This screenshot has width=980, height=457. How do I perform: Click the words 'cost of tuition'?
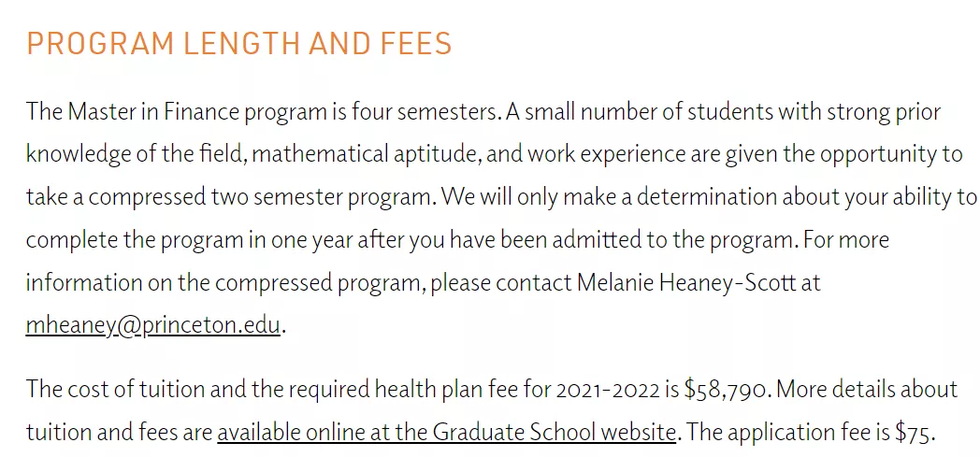pos(120,389)
